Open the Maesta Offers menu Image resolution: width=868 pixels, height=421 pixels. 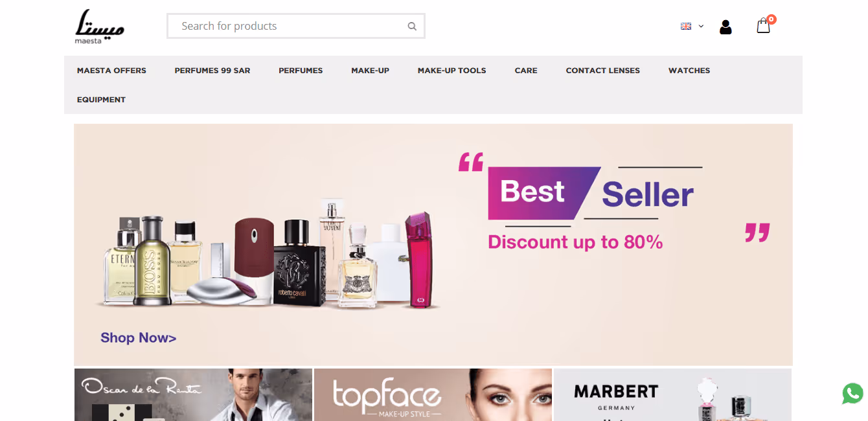point(111,71)
